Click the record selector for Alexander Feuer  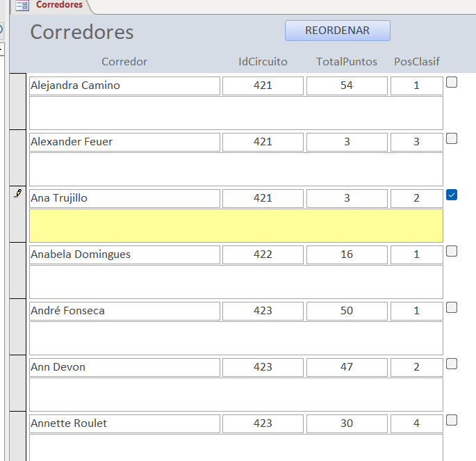pos(18,158)
